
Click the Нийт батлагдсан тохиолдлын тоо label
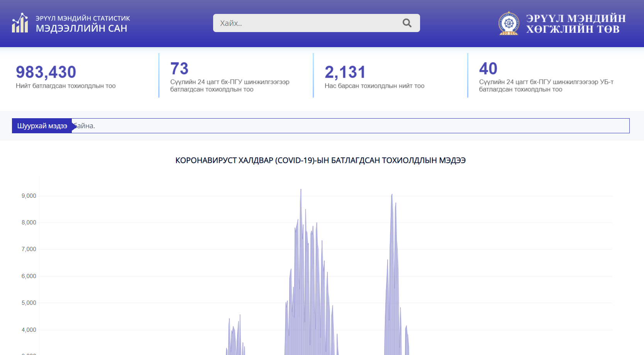[66, 86]
